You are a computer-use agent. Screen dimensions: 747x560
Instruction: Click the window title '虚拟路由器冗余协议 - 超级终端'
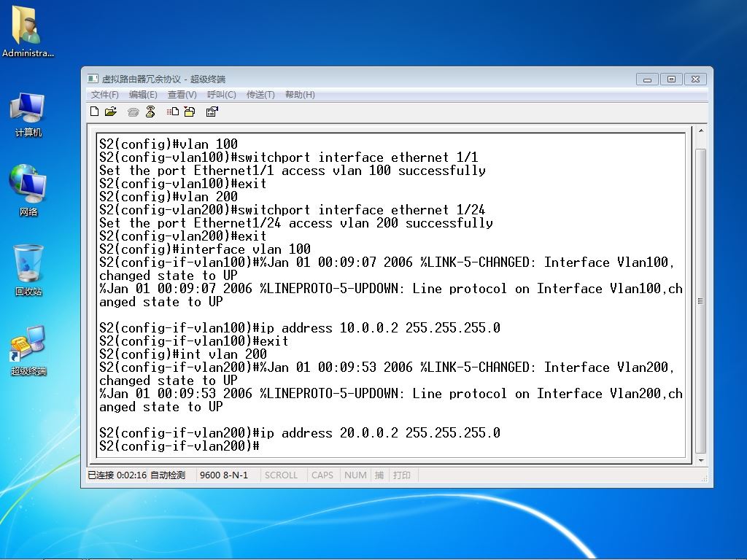[x=163, y=79]
